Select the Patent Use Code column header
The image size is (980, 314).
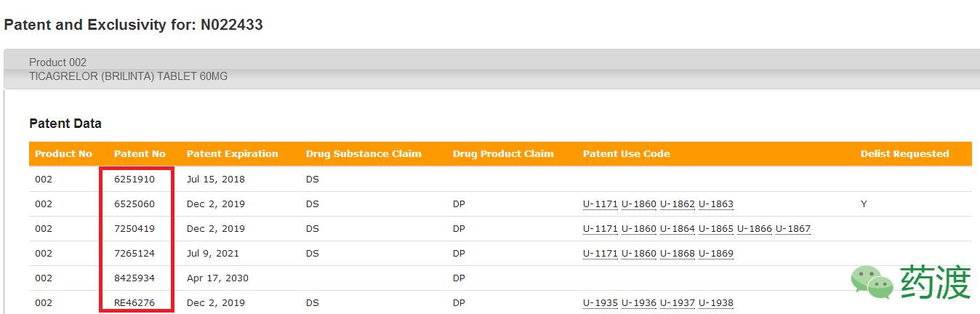(x=626, y=154)
